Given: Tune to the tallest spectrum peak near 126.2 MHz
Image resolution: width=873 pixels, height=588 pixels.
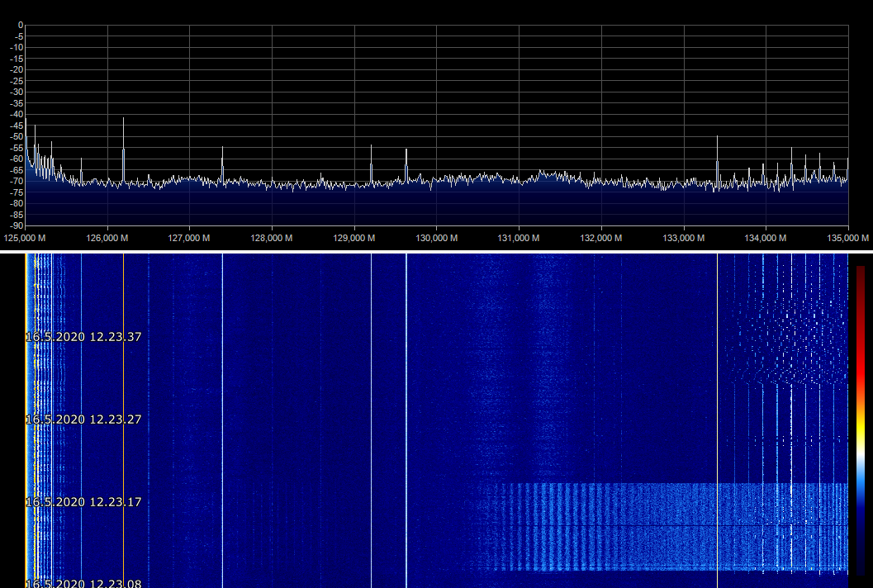Looking at the screenshot, I should tap(124, 120).
